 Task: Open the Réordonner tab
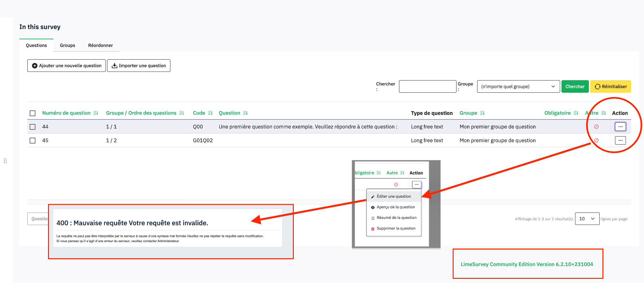coord(101,45)
